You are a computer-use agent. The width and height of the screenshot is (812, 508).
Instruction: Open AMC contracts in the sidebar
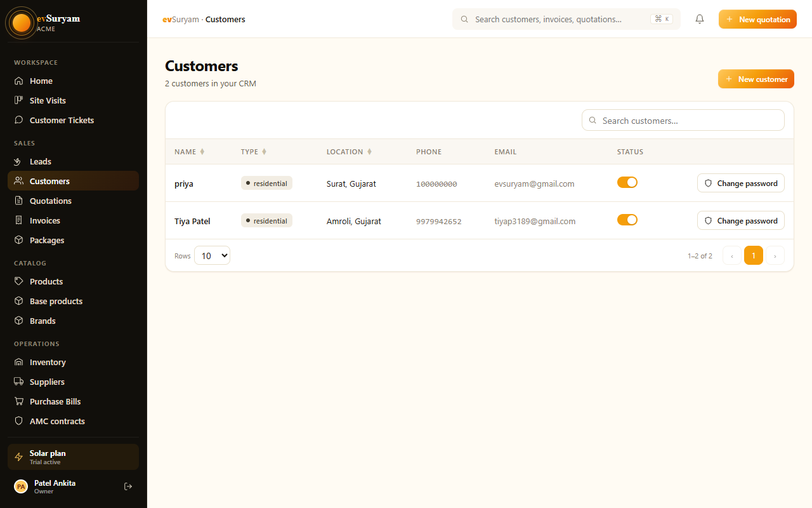tap(73, 421)
